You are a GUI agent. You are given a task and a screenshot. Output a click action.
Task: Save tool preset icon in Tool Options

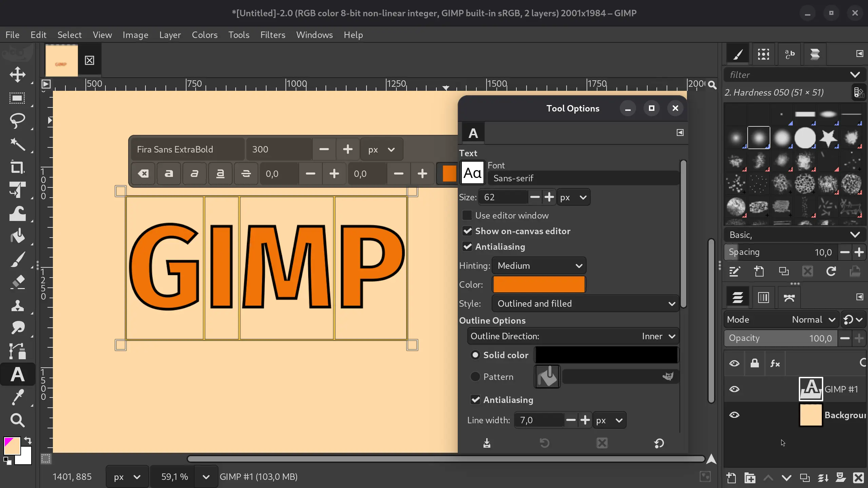coord(487,443)
